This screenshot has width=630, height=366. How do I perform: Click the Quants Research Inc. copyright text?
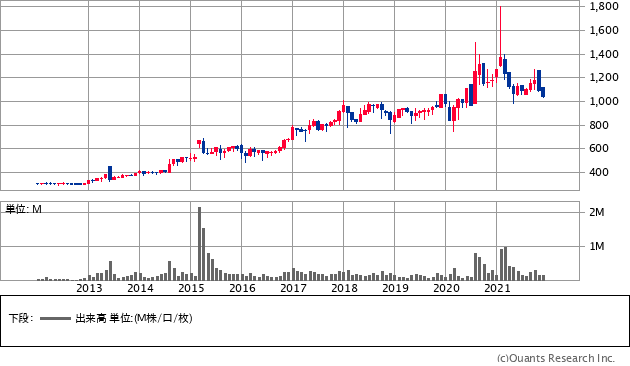(x=556, y=358)
